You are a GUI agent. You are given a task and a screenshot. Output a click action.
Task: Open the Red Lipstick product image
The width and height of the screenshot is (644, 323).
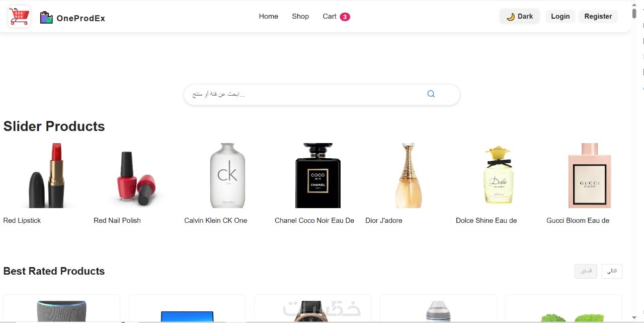coord(47,175)
